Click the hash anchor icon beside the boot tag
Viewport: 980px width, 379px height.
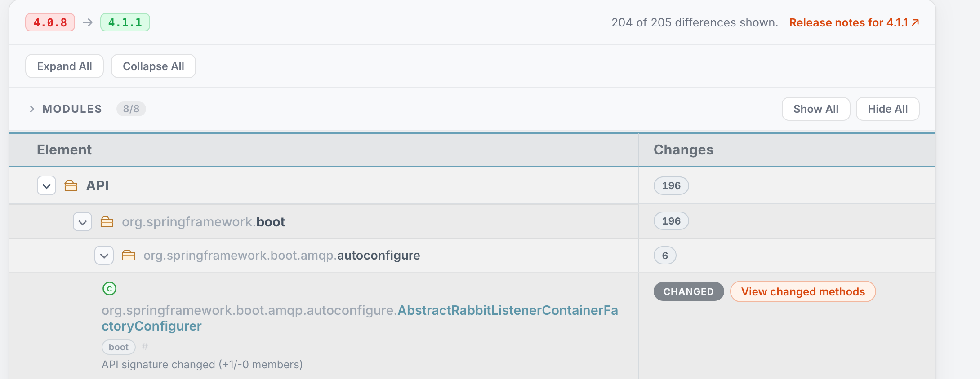pyautogui.click(x=145, y=347)
